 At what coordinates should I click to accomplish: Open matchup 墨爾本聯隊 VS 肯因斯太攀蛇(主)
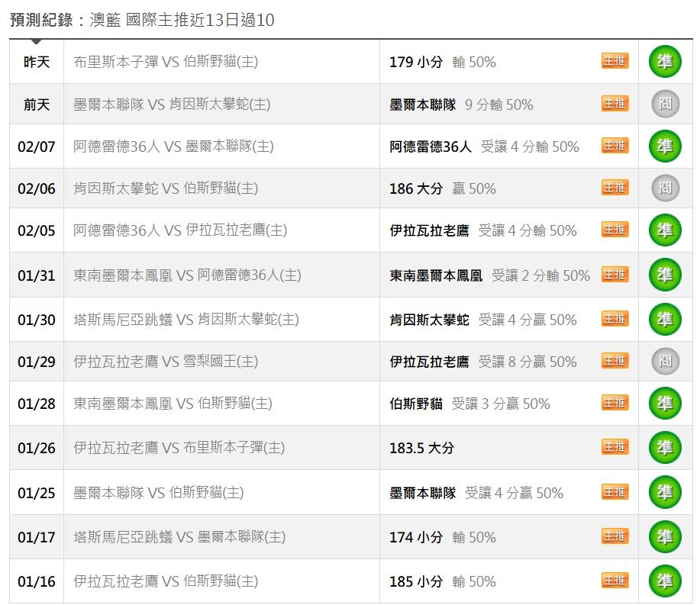coord(172,105)
